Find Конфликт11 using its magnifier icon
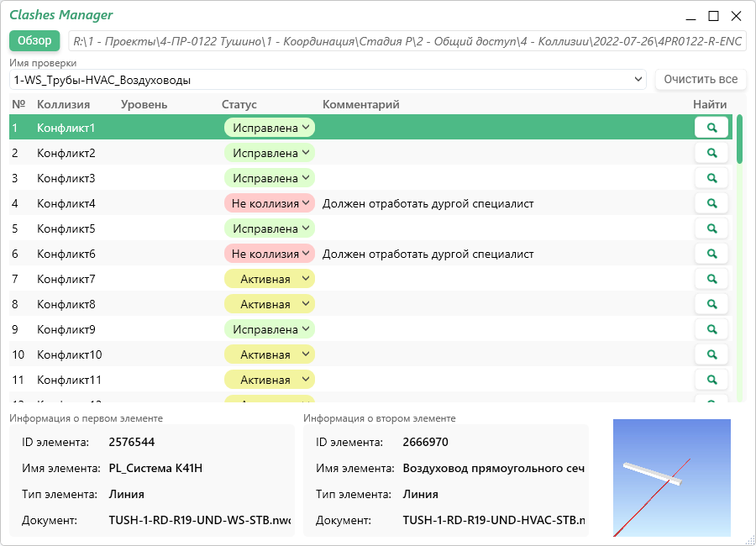This screenshot has width=756, height=546. [x=711, y=380]
